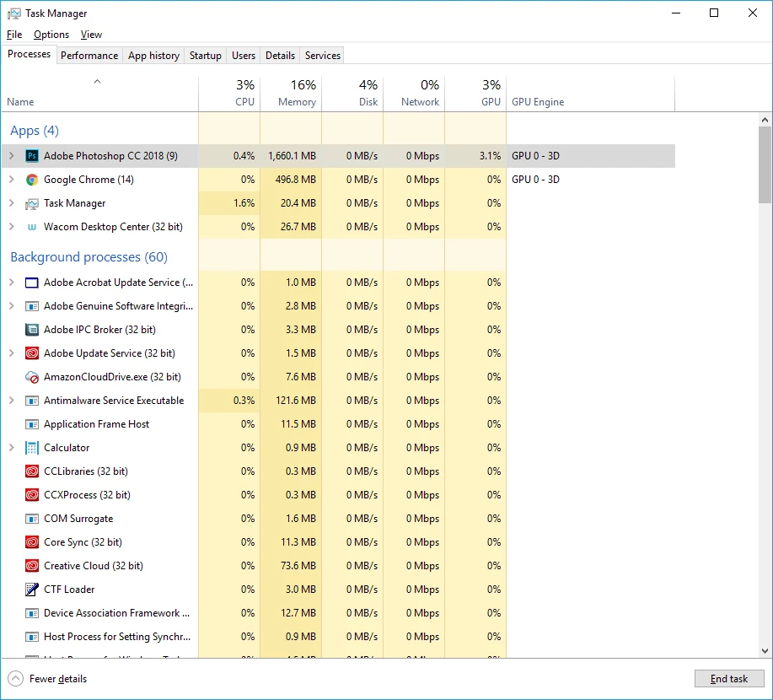This screenshot has width=773, height=700.
Task: Select the Apps (4) group heading
Action: click(35, 131)
